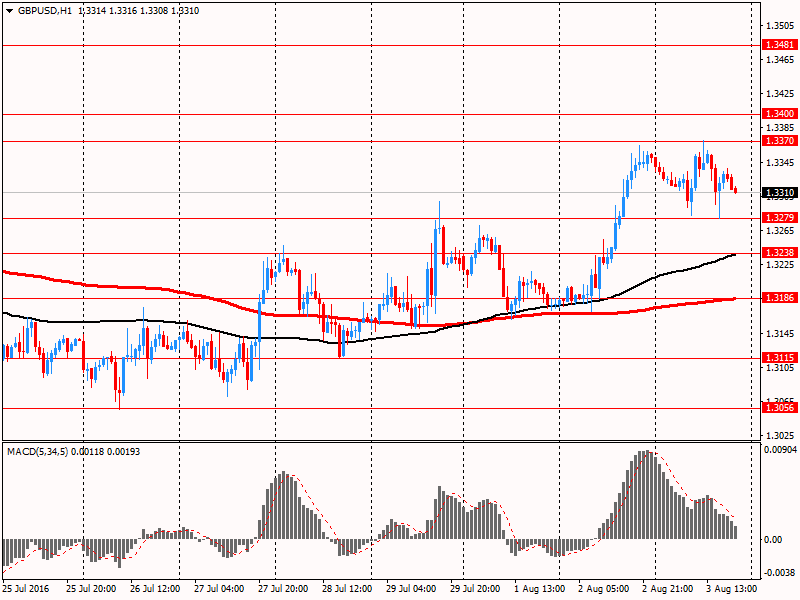
Task: Click the 1.3370 red price tag
Action: pos(779,141)
